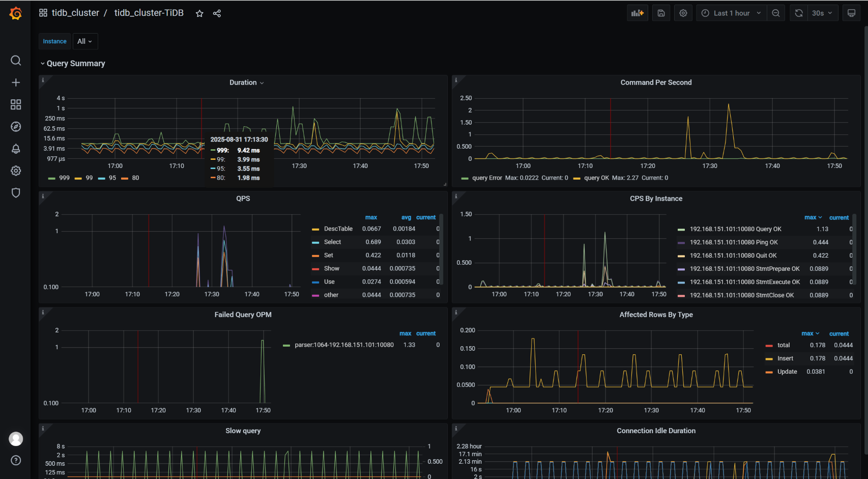868x479 pixels.
Task: Toggle the Insert series in Affected Rows legend
Action: pos(785,358)
